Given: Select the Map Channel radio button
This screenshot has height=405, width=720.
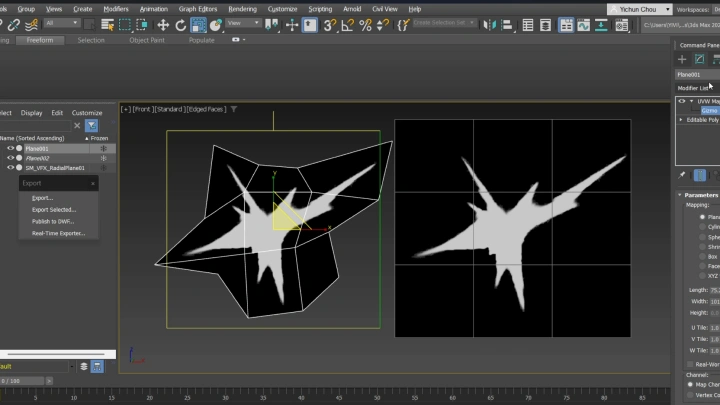Looking at the screenshot, I should (690, 384).
